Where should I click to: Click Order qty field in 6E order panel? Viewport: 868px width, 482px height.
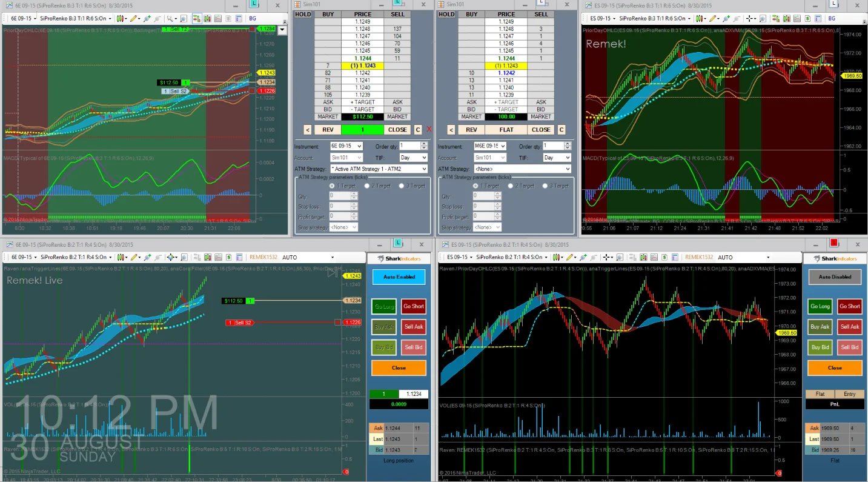409,146
